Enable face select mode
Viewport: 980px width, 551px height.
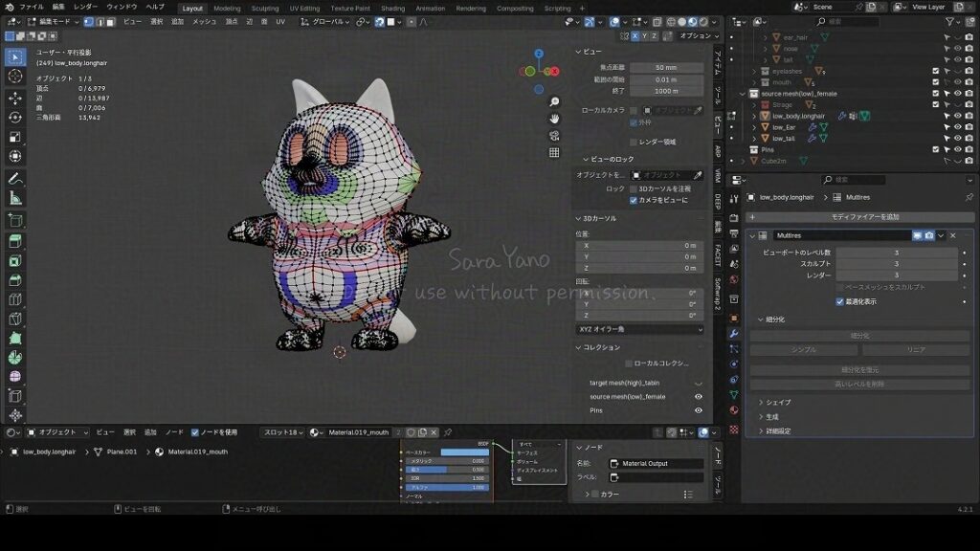[111, 22]
